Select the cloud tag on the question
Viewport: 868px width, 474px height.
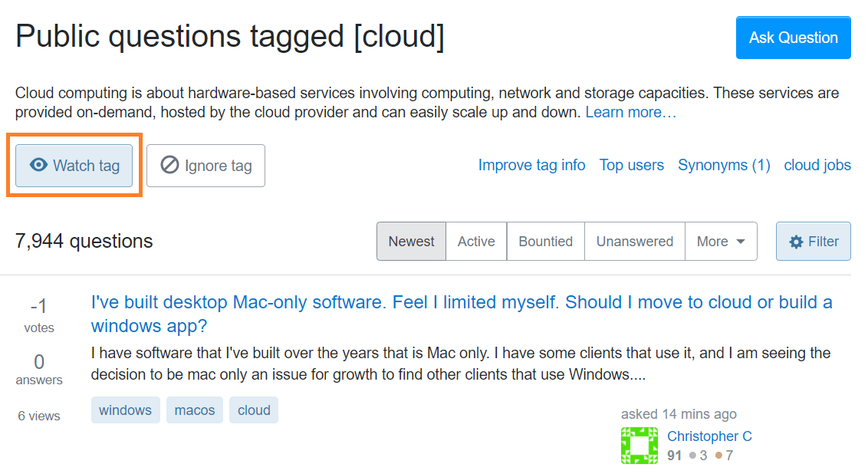[x=254, y=410]
